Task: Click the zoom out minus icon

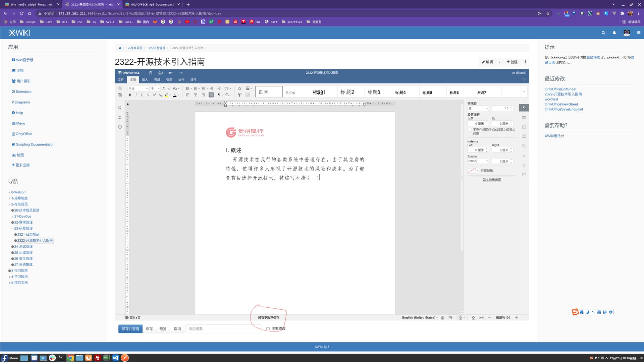Action: pyautogui.click(x=489, y=318)
